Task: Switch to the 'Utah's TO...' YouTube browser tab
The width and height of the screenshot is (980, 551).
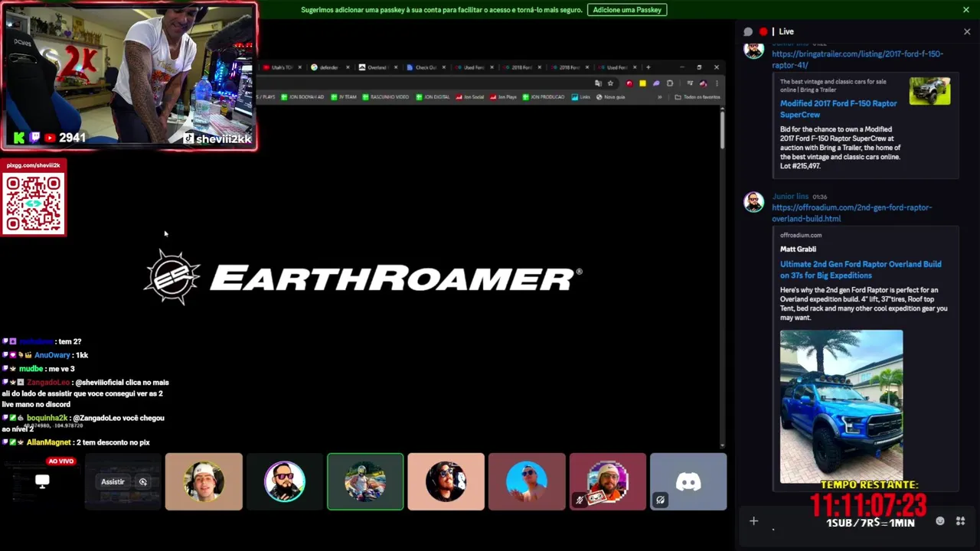Action: (x=280, y=67)
